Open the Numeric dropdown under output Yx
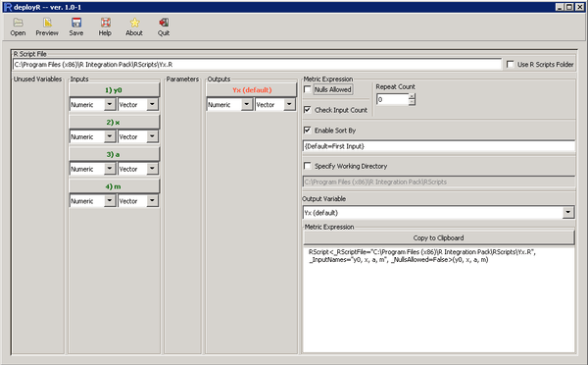This screenshot has width=588, height=365. [x=247, y=104]
